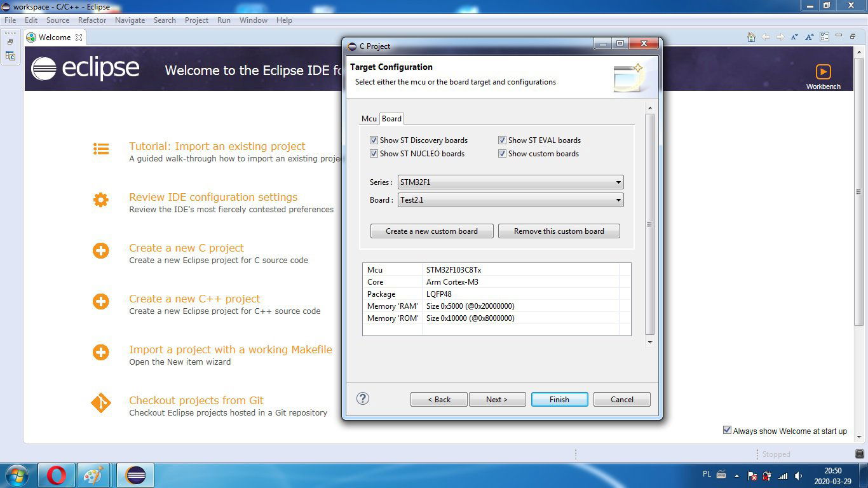Open the Review IDE configuration settings link
The width and height of the screenshot is (868, 488).
214,197
